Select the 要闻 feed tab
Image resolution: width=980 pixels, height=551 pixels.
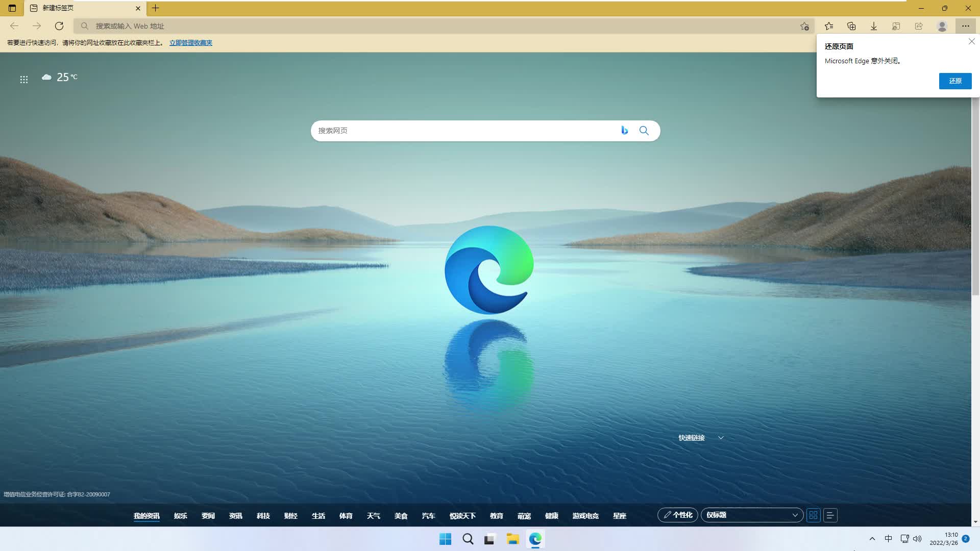[208, 516]
